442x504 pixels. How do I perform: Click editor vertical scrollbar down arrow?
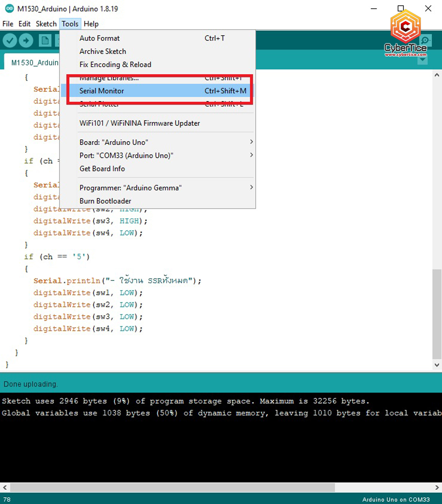pos(437,365)
